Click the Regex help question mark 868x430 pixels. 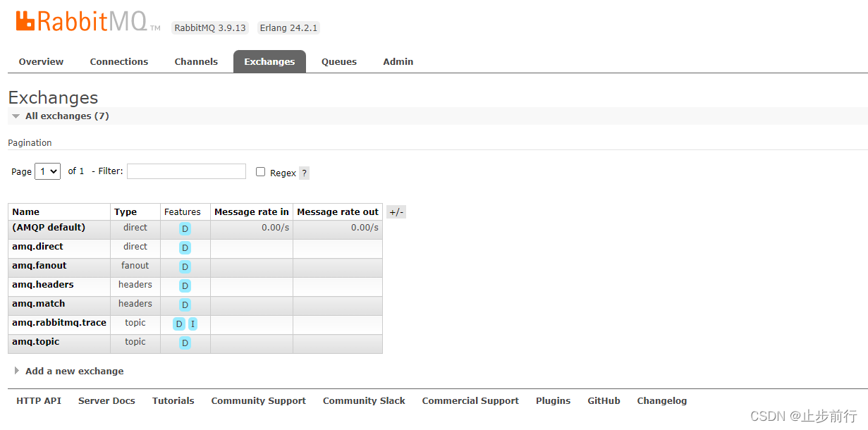coord(304,173)
